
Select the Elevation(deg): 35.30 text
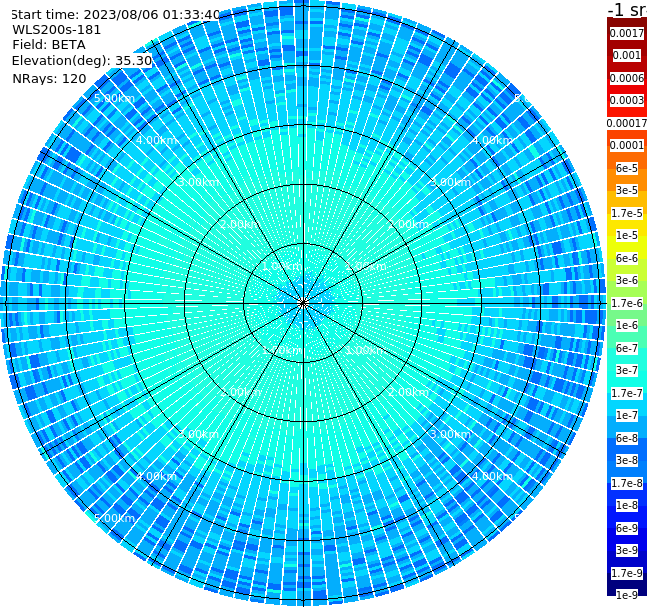click(82, 61)
